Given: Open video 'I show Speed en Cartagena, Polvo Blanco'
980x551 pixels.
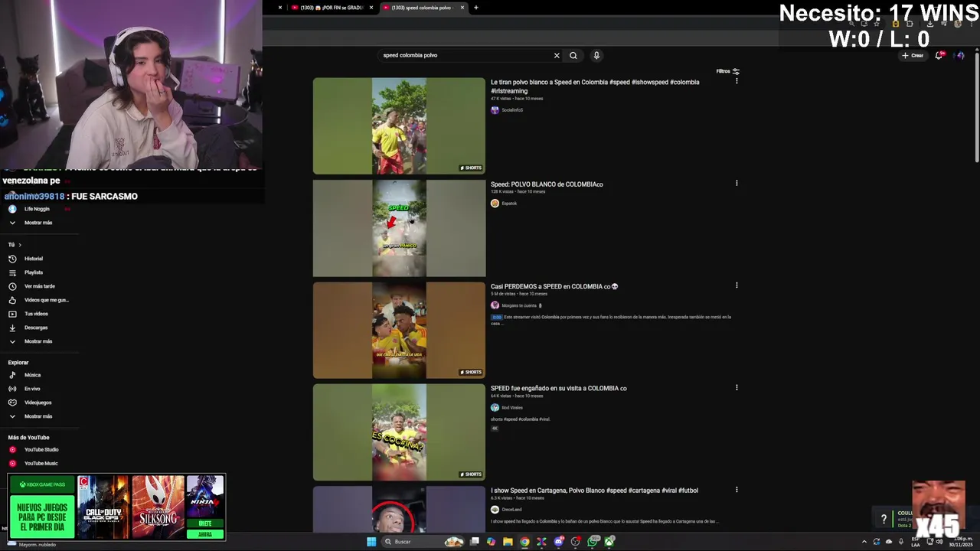Looking at the screenshot, I should [594, 491].
